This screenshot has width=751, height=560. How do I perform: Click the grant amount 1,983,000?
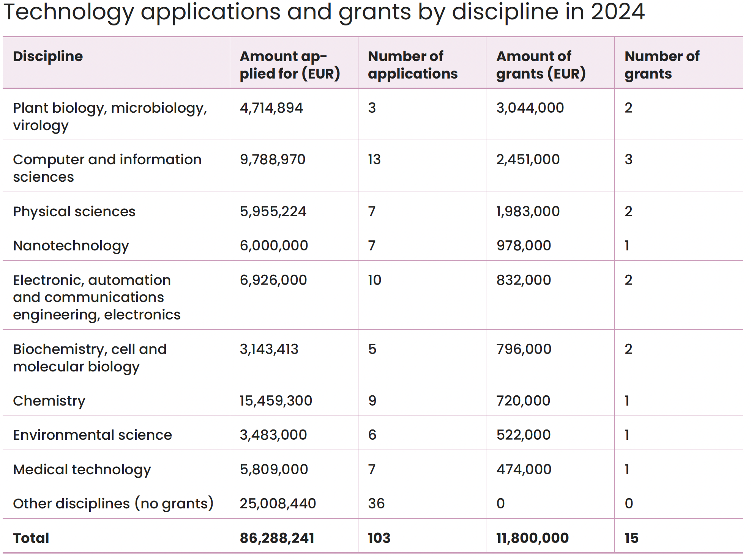point(528,211)
